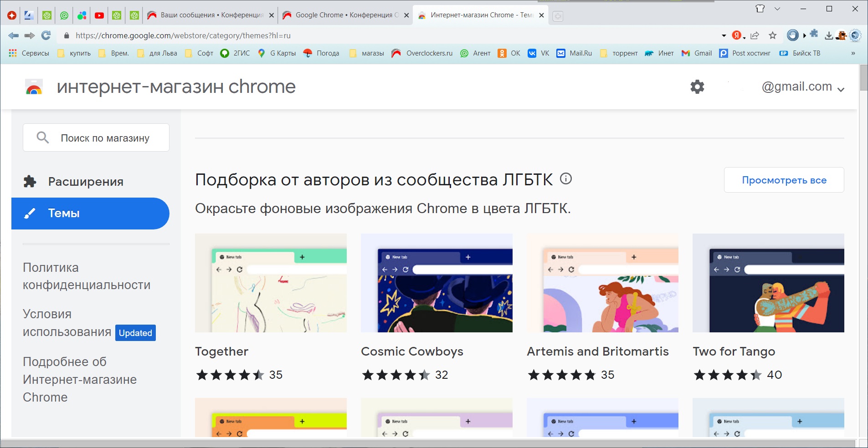Open the OK bookmark
868x448 pixels.
509,53
